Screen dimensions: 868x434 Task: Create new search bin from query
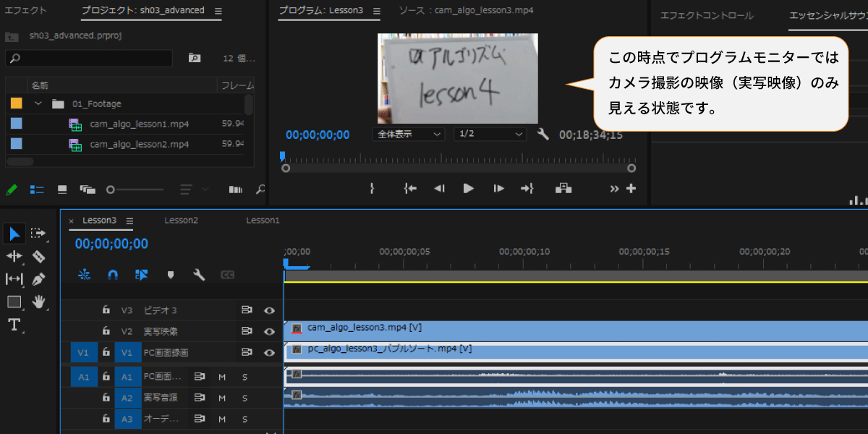[194, 58]
